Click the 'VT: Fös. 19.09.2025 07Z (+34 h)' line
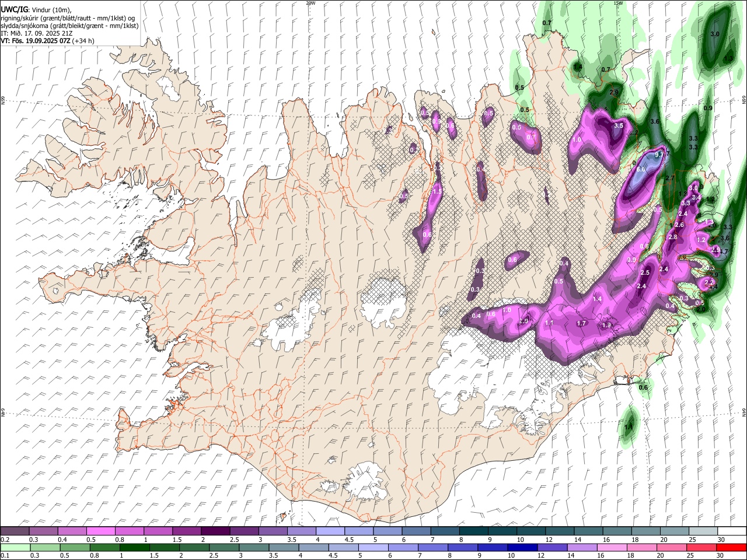Image resolution: width=747 pixels, height=560 pixels. [47, 41]
